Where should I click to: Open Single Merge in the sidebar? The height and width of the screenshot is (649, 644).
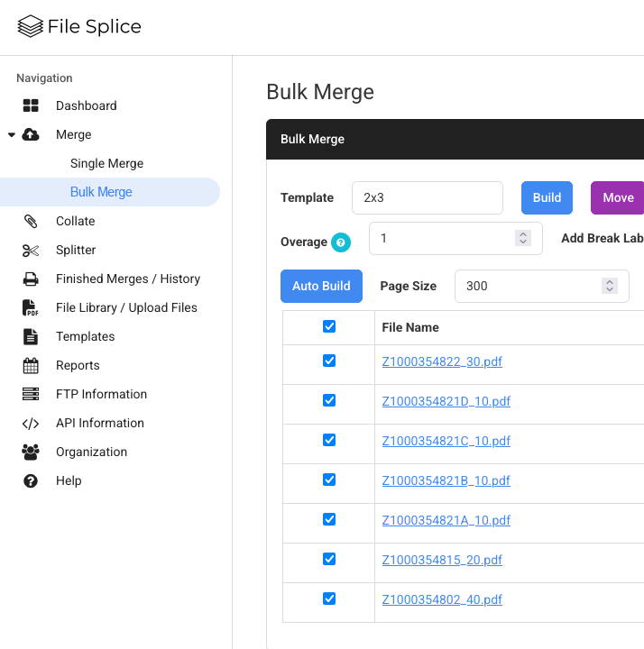point(106,163)
